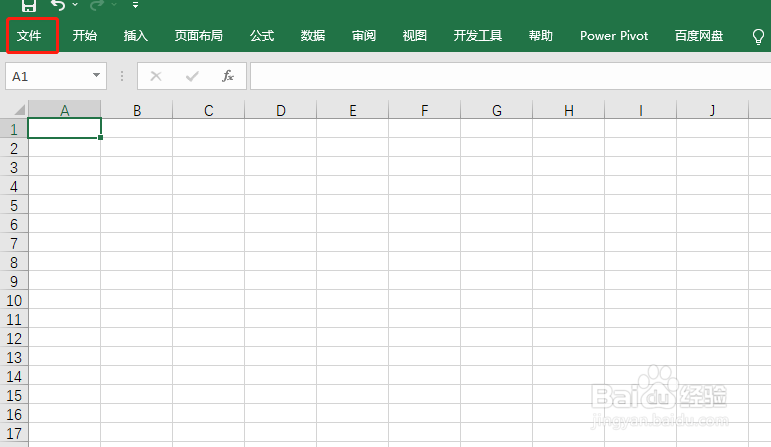Screen dimensions: 771x447
Task: Switch to the 审阅 (Review) tab
Action: (364, 35)
